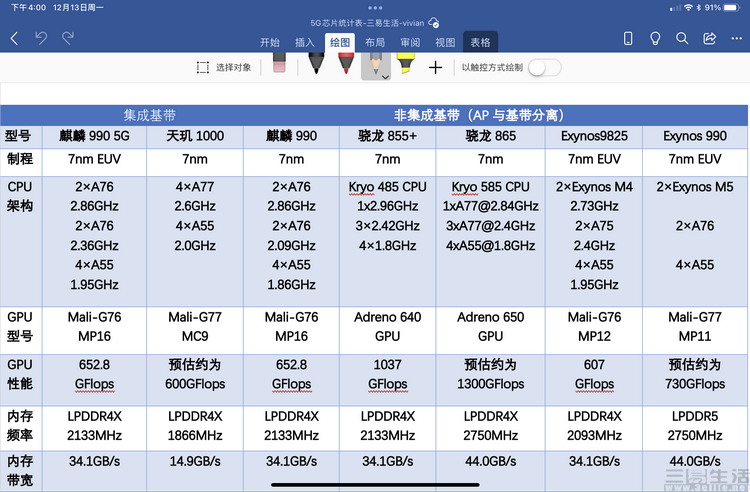Select the 骁龙 855+ cell
Image resolution: width=750 pixels, height=492 pixels.
[x=387, y=136]
